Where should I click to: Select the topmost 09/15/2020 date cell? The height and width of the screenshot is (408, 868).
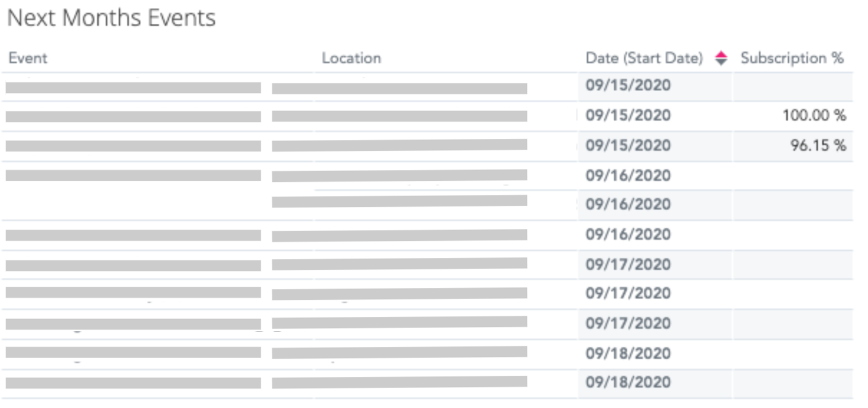click(628, 86)
